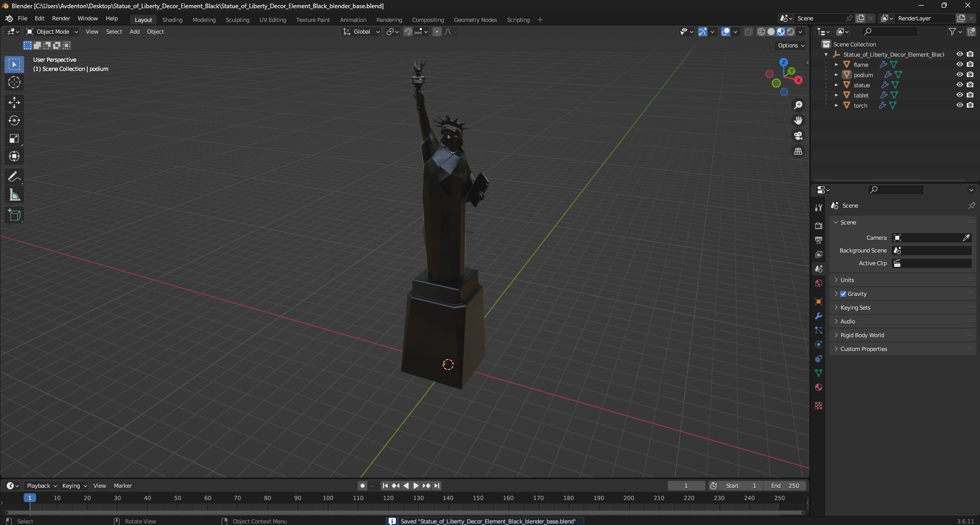Image resolution: width=980 pixels, height=525 pixels.
Task: Expand statue object in outliner
Action: pyautogui.click(x=836, y=85)
